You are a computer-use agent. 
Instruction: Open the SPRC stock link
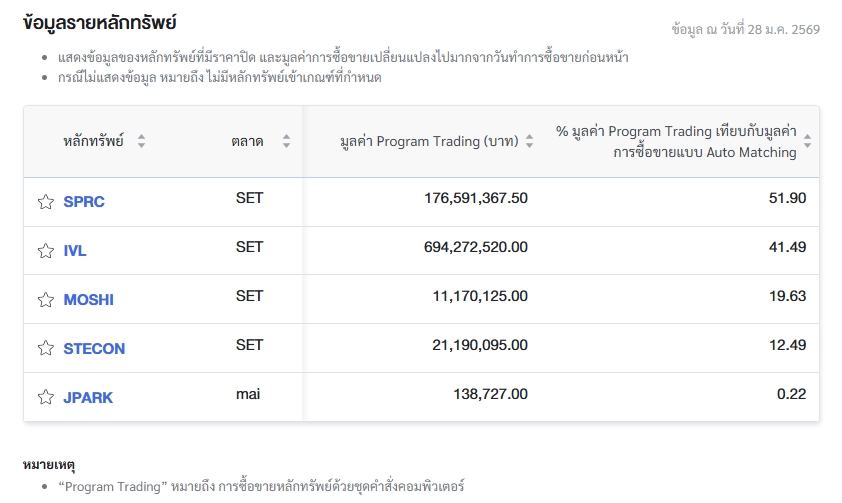(x=84, y=202)
